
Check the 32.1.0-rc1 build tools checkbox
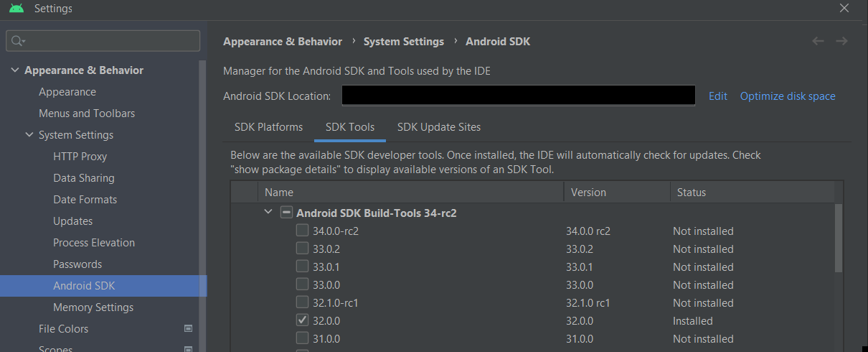click(303, 302)
